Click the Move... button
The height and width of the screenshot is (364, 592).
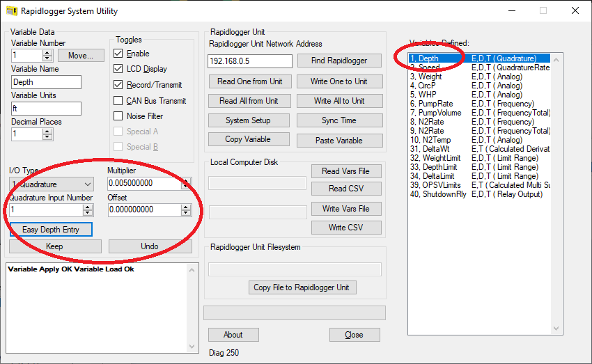click(81, 56)
